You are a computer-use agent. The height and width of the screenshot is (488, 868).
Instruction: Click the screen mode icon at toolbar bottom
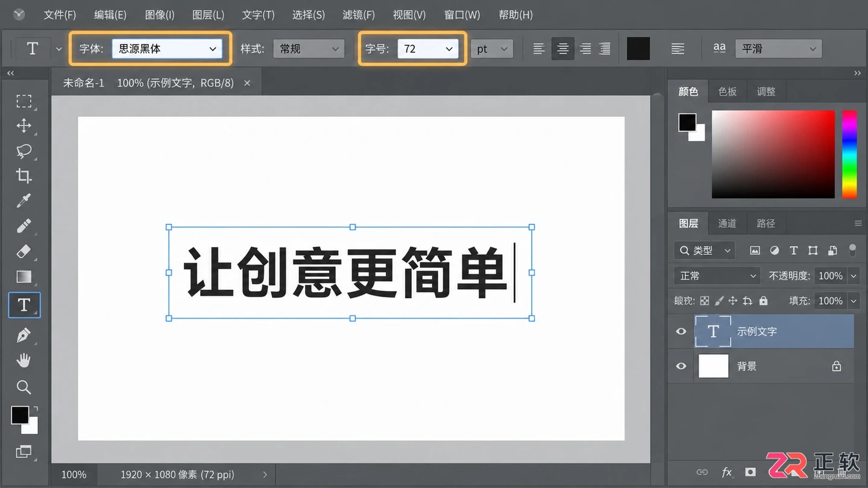[x=24, y=451]
